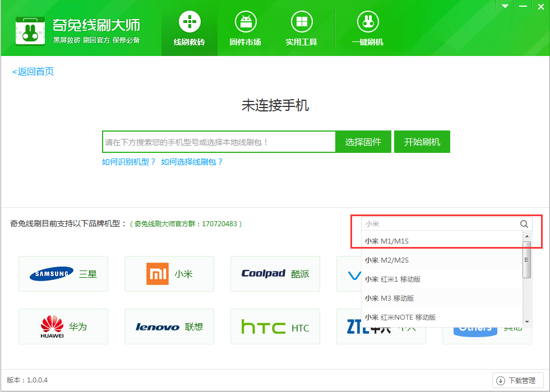Screen dimensions: 550x392
Task: Click the magnifier search icon
Action: (524, 223)
